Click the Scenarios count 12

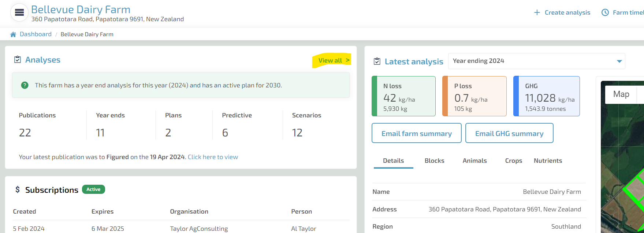[x=297, y=133]
